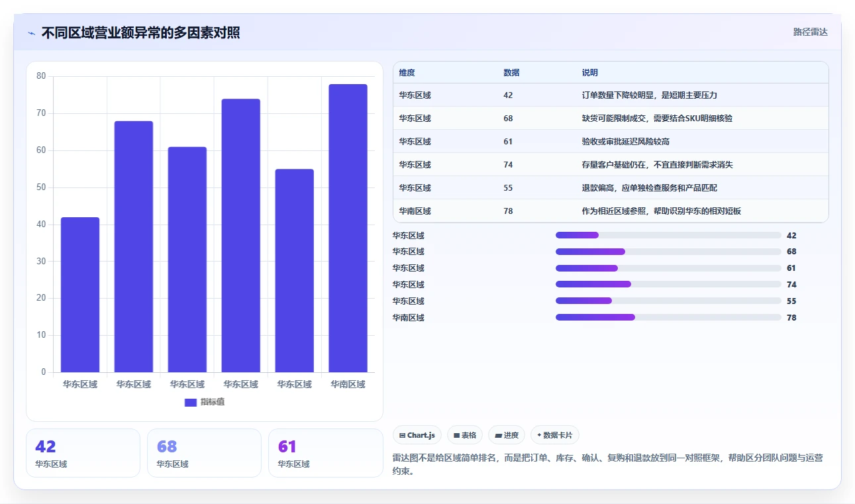
Task: Click the chart bar reaching 61
Action: click(x=187, y=260)
